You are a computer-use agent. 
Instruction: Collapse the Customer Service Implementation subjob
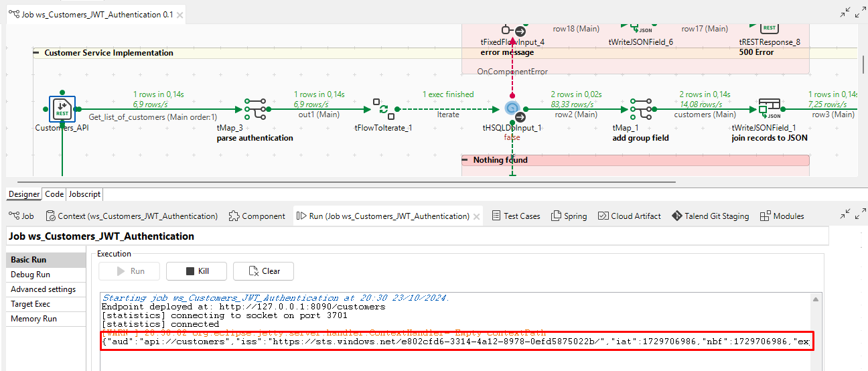tap(37, 53)
